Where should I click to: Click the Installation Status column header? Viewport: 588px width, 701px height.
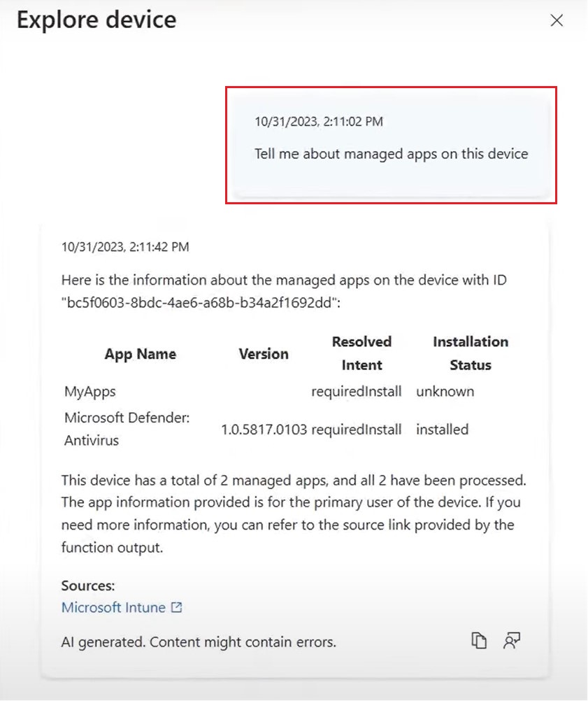[x=470, y=353]
